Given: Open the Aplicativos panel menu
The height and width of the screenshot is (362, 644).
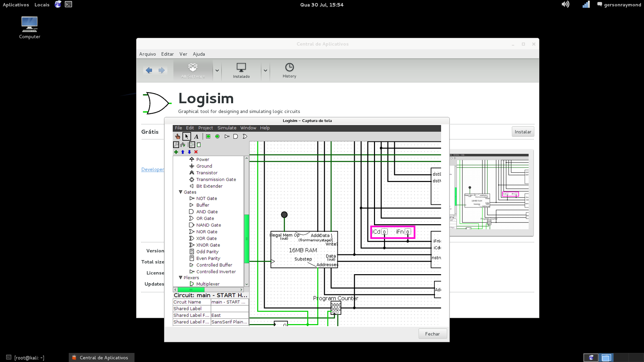Looking at the screenshot, I should (x=16, y=5).
